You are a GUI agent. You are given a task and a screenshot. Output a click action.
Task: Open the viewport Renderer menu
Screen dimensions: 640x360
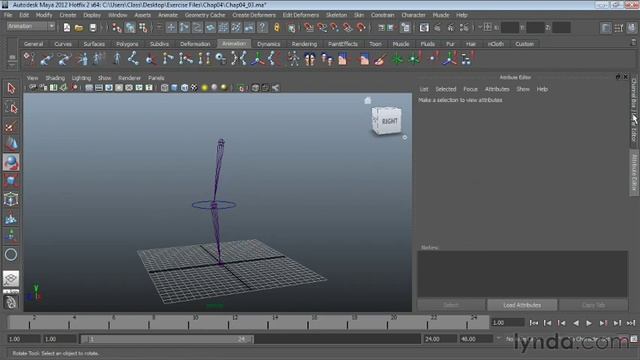pos(129,78)
